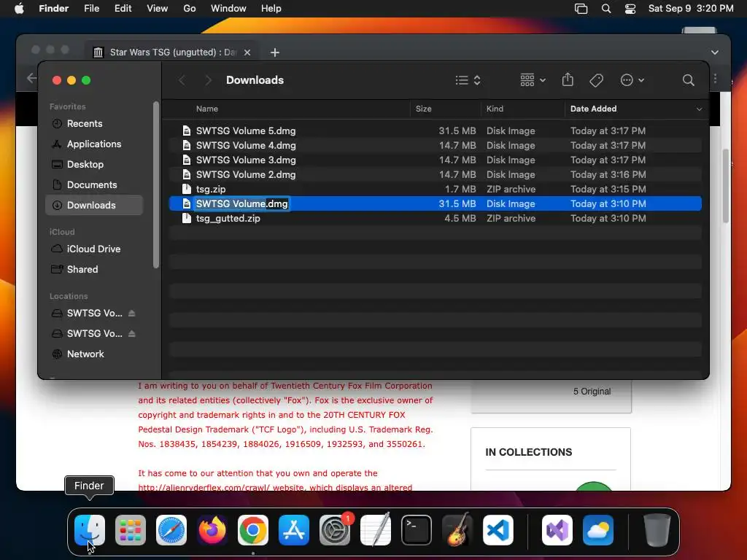Viewport: 747px width, 560px height.
Task: Open the Group By dropdown in toolbar
Action: [533, 80]
